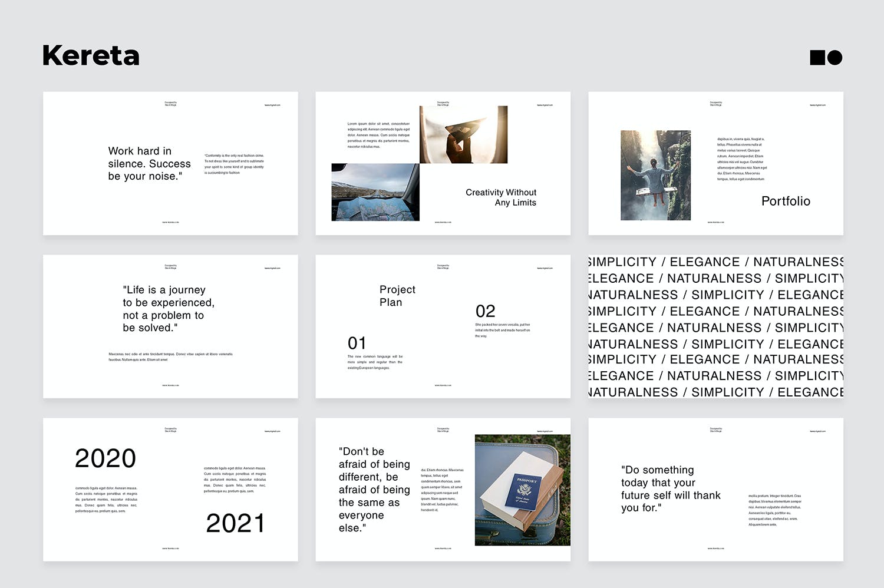Viewport: 884px width, 588px height.
Task: Click the Portfolio heading text
Action: 786,201
